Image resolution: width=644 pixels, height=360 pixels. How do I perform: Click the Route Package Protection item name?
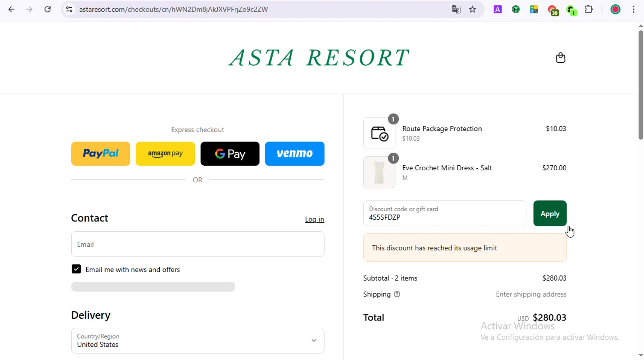(x=442, y=129)
